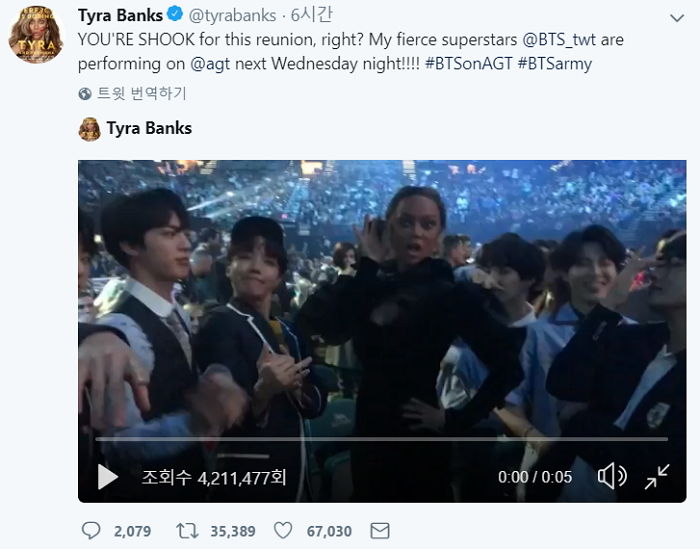Click the small Tyra Banks avatar above video
The height and width of the screenshot is (549, 700).
point(89,128)
